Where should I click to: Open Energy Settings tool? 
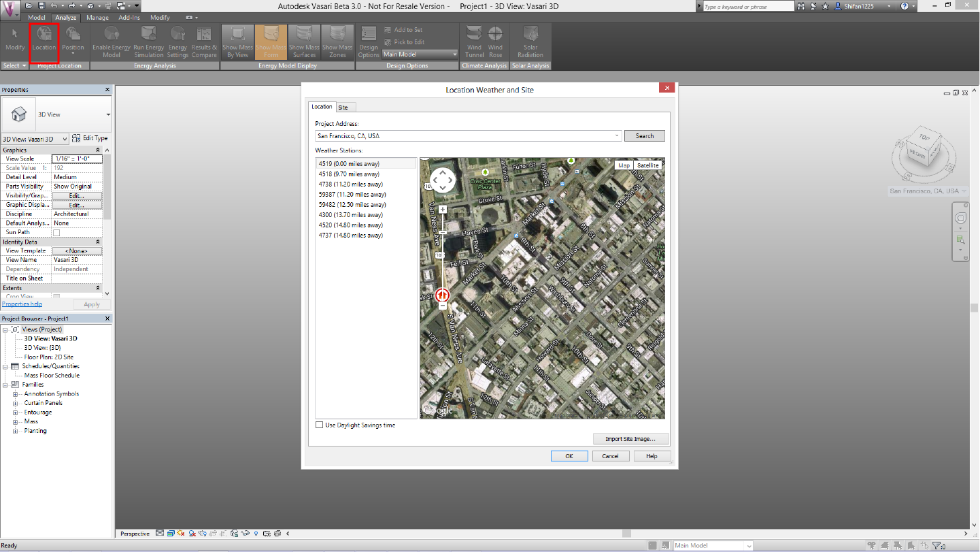[178, 42]
